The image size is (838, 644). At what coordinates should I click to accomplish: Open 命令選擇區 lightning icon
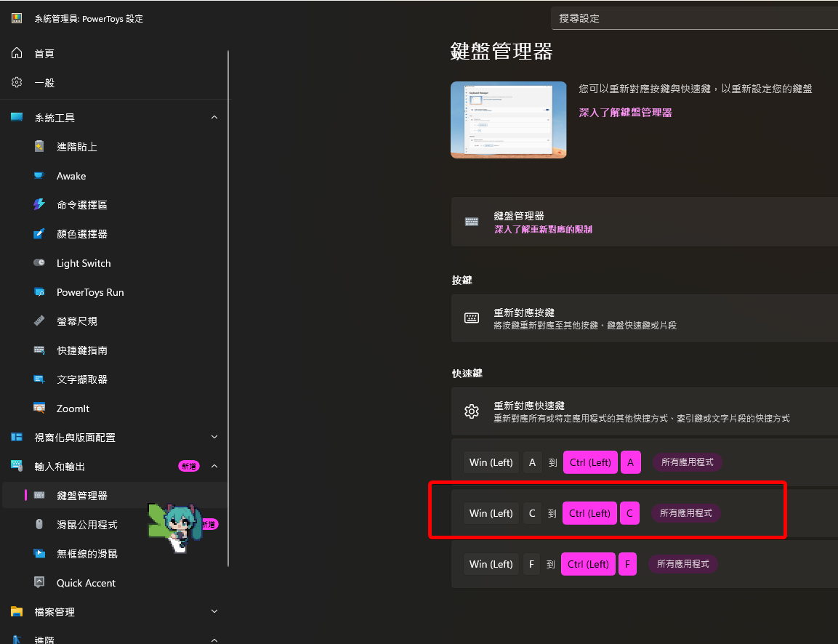pos(39,204)
